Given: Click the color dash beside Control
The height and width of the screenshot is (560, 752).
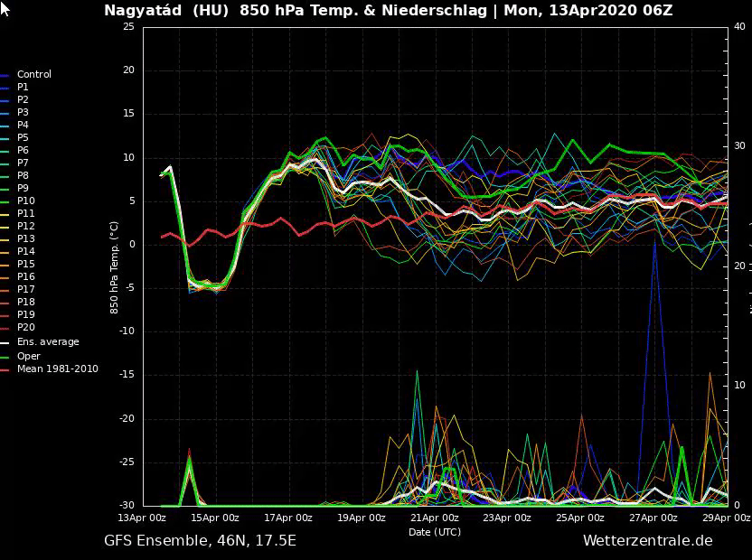Looking at the screenshot, I should (x=5, y=76).
